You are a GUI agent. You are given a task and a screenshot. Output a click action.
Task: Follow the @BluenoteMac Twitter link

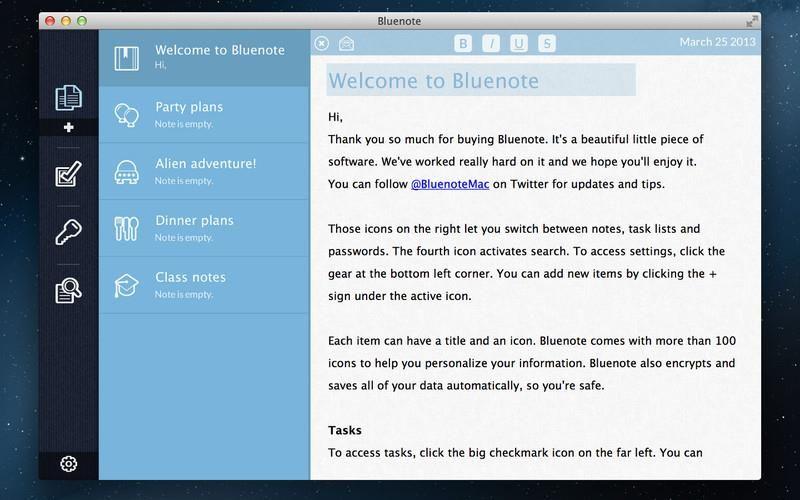coord(450,184)
